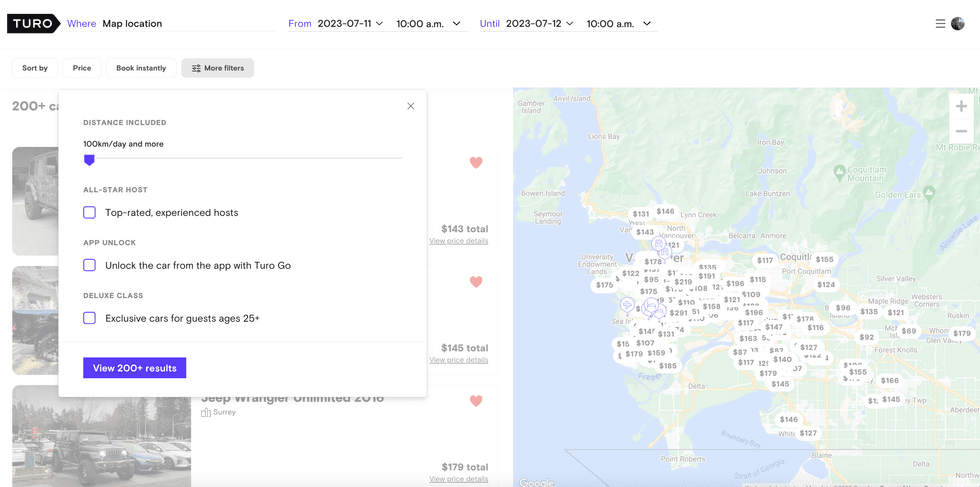Click the '100km/day and more' label
The height and width of the screenshot is (487, 980).
[x=123, y=144]
